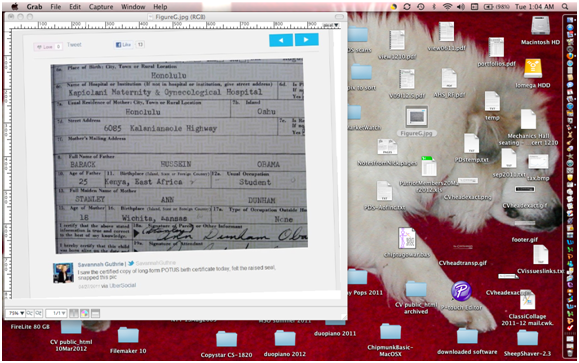
Task: Click the blue previous arrow button
Action: pyautogui.click(x=281, y=40)
